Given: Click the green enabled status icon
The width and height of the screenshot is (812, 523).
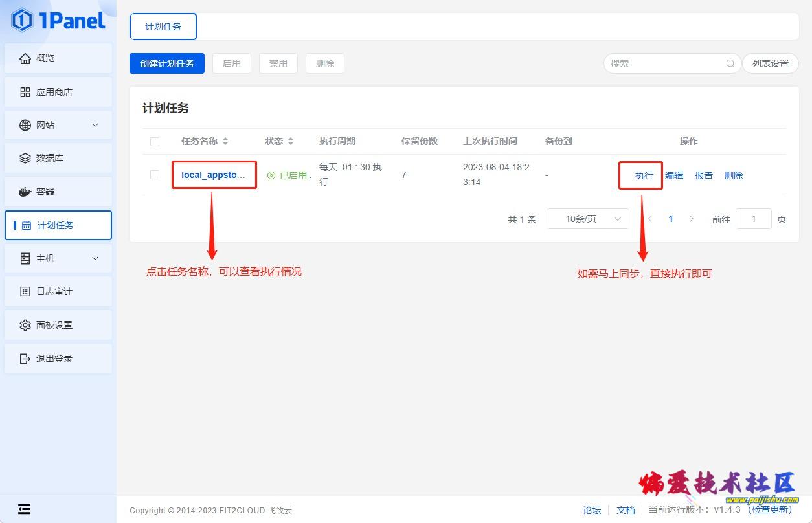Looking at the screenshot, I should 271,175.
